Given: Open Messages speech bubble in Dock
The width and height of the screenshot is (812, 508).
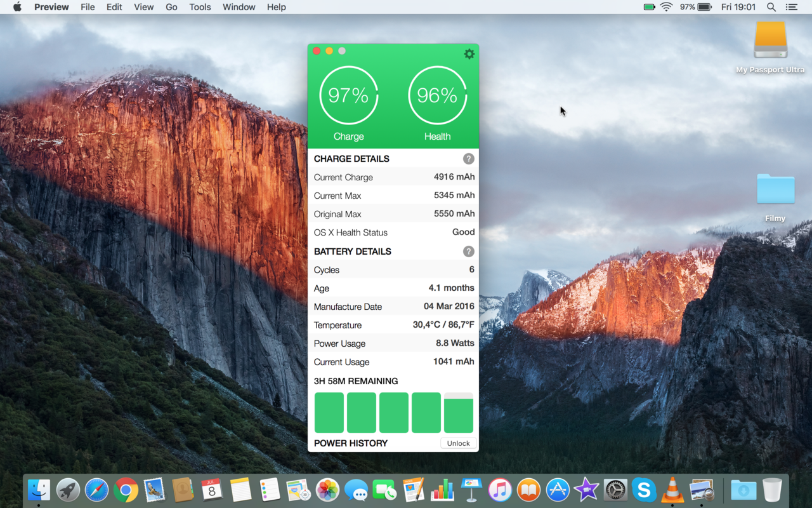Looking at the screenshot, I should pyautogui.click(x=357, y=490).
